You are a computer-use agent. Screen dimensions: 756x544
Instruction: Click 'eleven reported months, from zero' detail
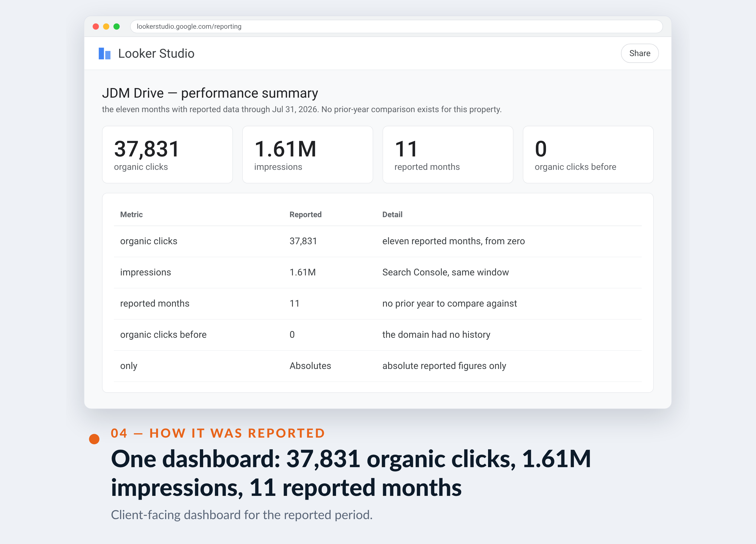tap(453, 241)
